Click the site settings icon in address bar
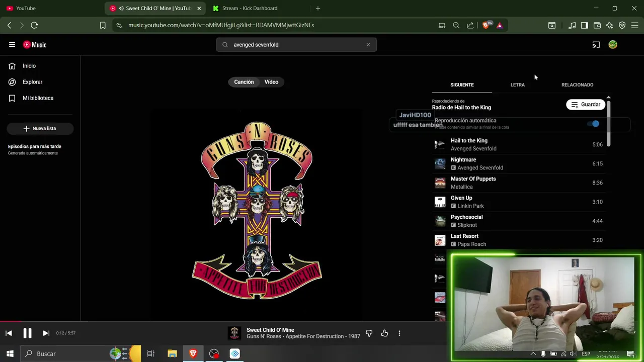The height and width of the screenshot is (362, 644). click(x=118, y=25)
